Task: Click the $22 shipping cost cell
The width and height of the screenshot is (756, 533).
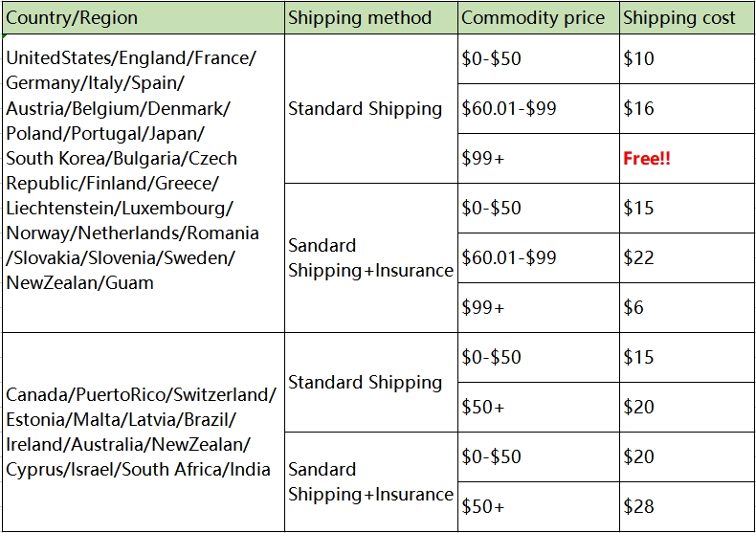Action: [639, 257]
